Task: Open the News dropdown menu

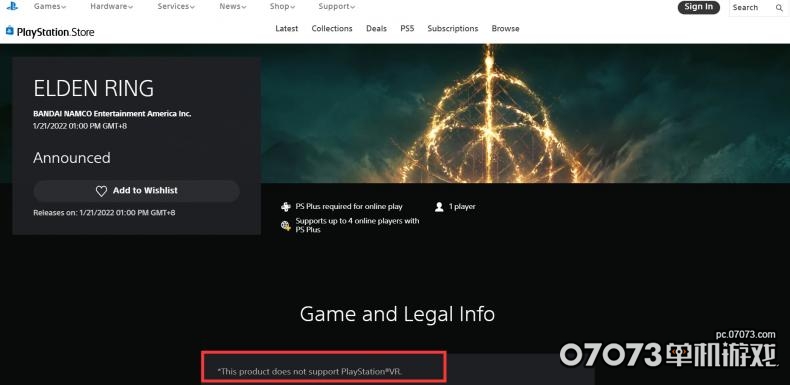Action: pos(233,7)
